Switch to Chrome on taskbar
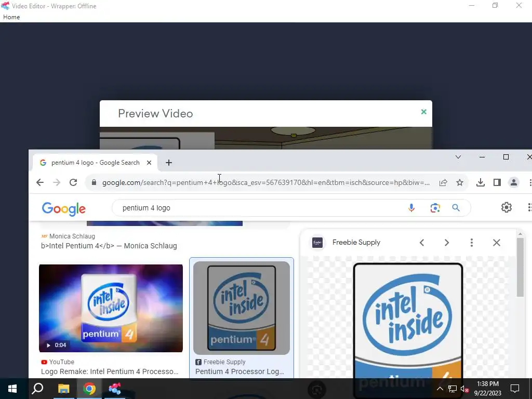 89,389
